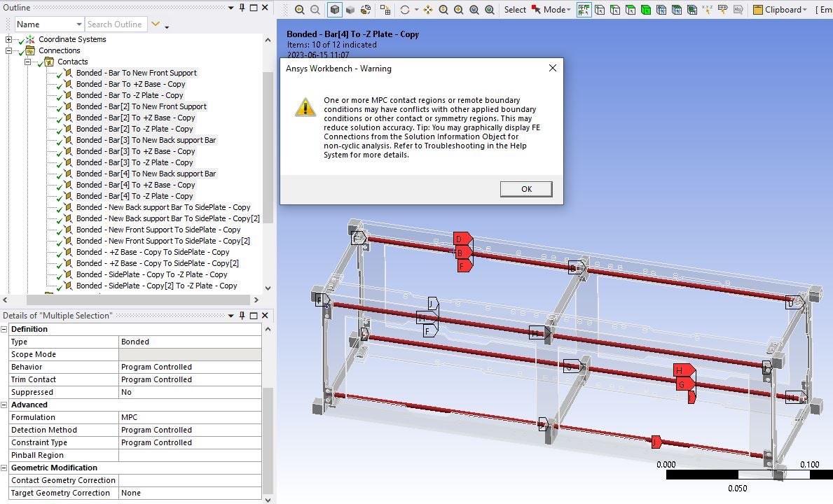Select 'Bonded - Bar[3] To New Back support Bar'
Viewport: 833px width, 504px height.
coord(146,140)
